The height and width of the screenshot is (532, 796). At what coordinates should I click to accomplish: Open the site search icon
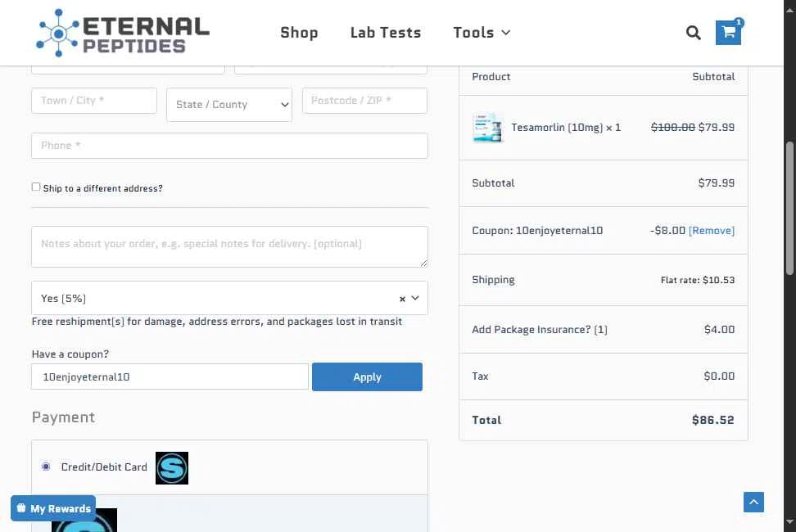click(693, 33)
